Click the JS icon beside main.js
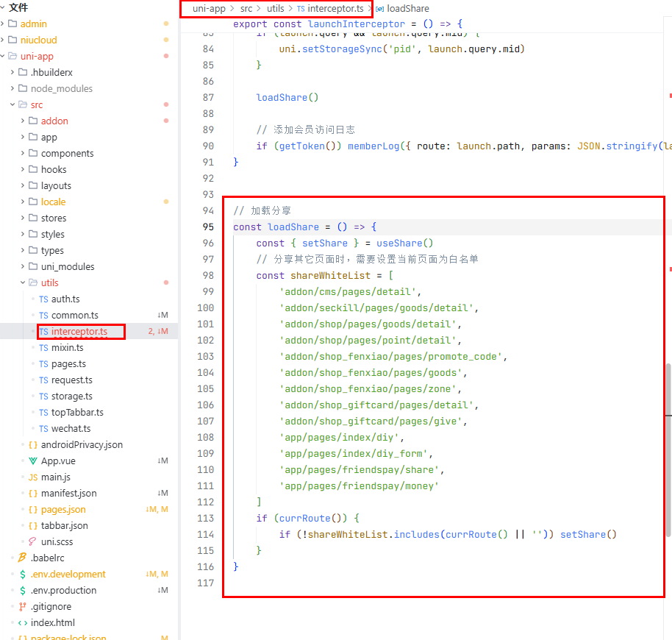Screen dimensions: 672x640 [33, 477]
